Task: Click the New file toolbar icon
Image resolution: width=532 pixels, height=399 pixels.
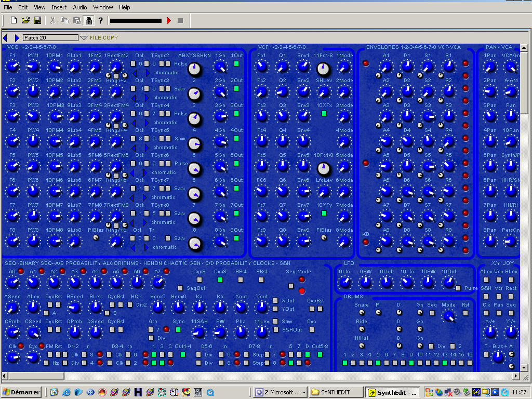Action: pos(14,20)
